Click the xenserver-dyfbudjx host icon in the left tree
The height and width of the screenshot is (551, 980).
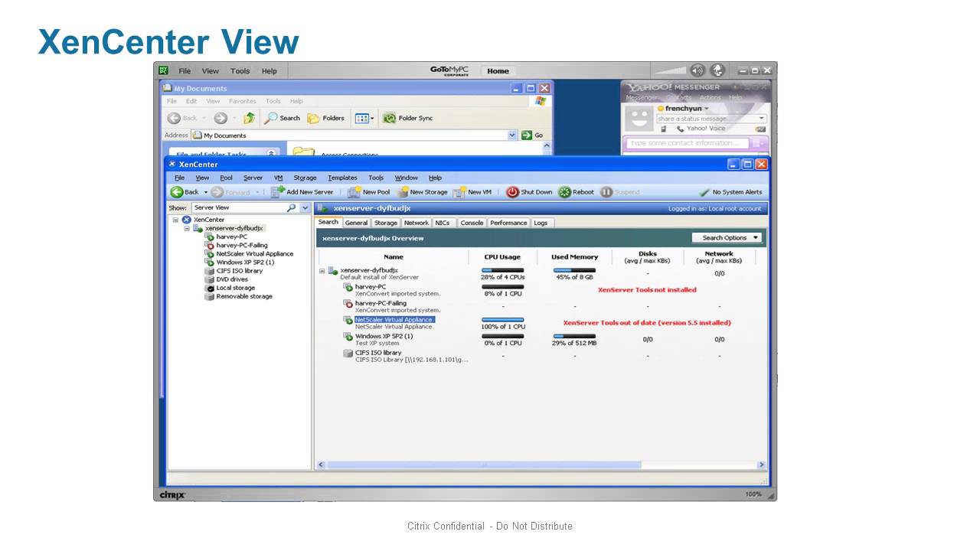198,228
